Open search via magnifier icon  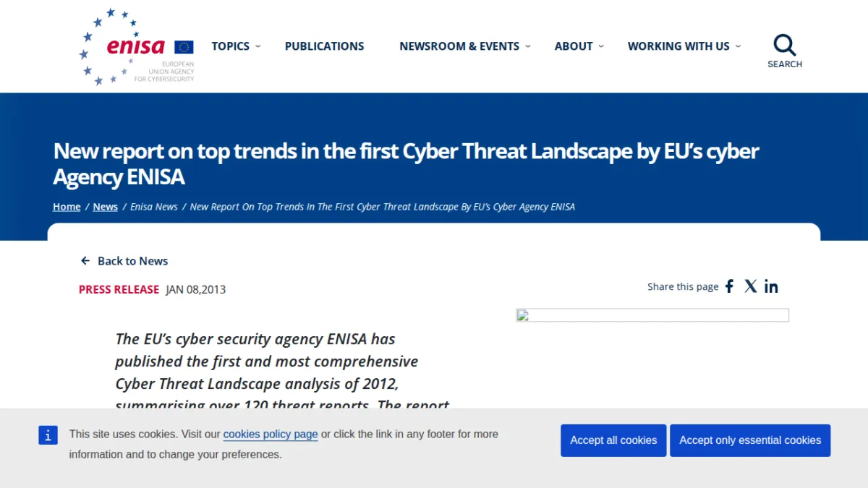click(x=785, y=45)
